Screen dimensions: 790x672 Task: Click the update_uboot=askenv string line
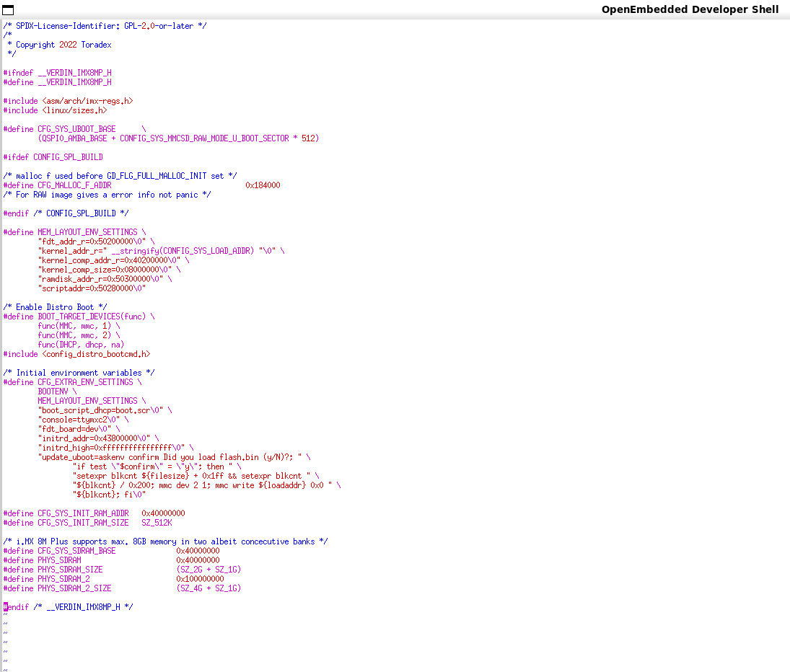coord(173,457)
